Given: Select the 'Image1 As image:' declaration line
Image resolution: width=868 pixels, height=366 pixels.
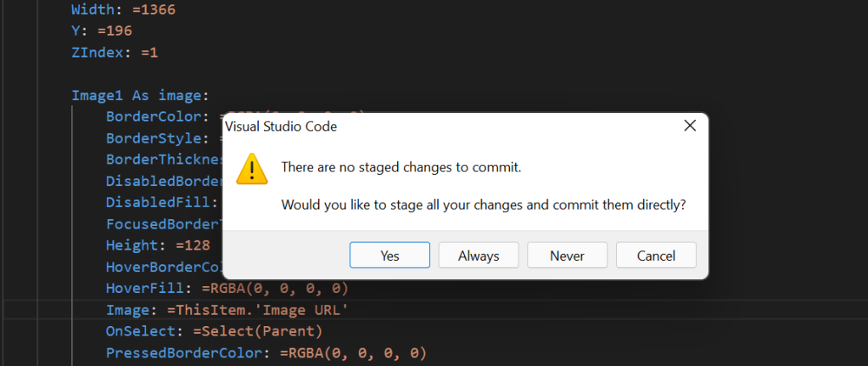Looking at the screenshot, I should tap(140, 95).
